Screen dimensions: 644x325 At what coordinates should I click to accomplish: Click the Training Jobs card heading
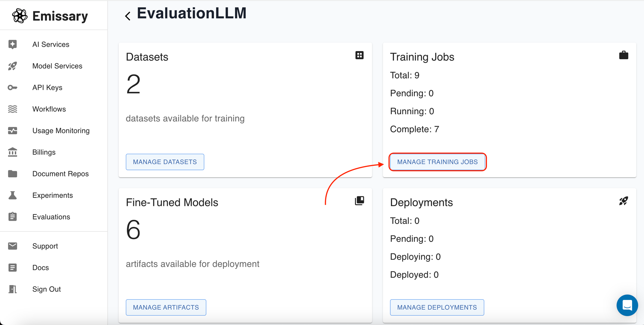422,57
